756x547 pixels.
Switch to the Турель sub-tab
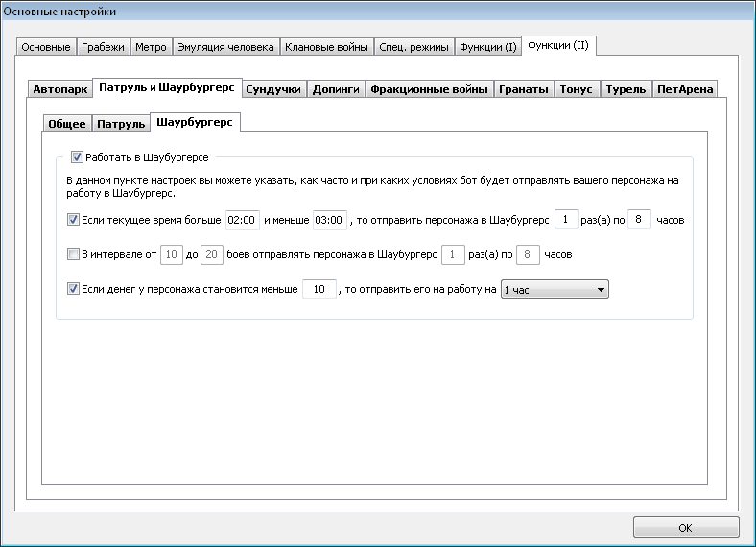click(626, 89)
